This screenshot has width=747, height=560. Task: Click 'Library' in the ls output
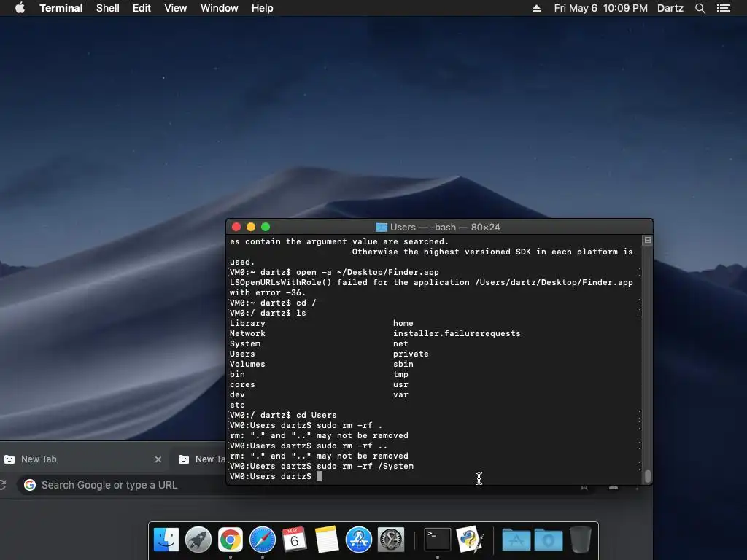point(247,323)
